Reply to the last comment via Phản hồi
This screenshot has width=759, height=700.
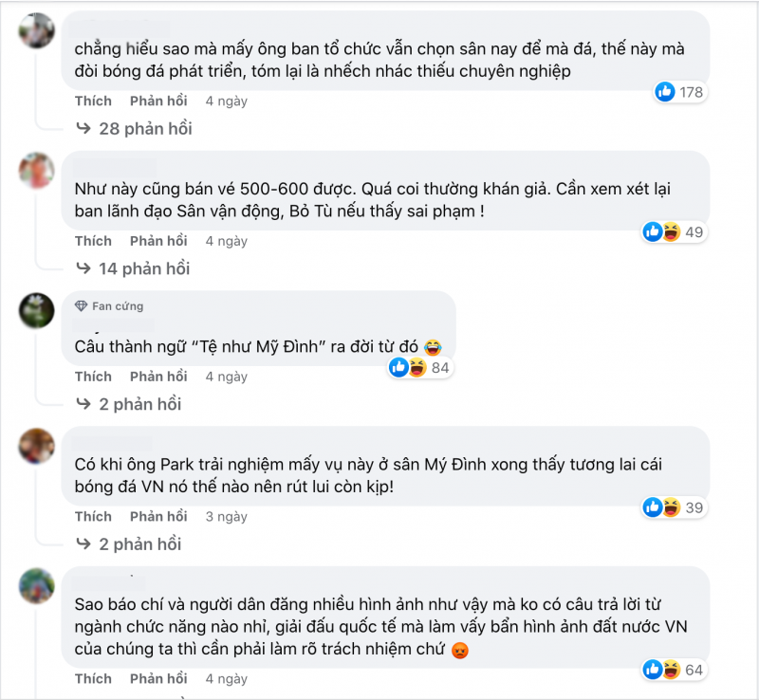click(158, 678)
